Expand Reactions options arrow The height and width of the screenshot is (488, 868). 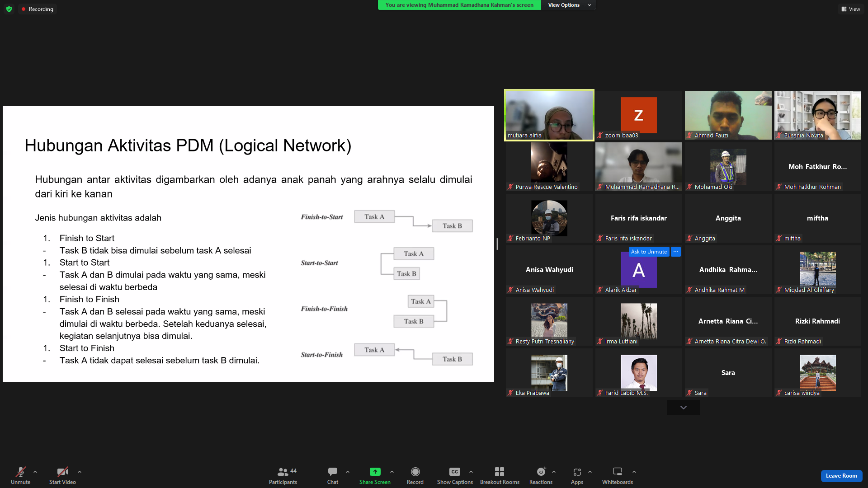pos(554,472)
